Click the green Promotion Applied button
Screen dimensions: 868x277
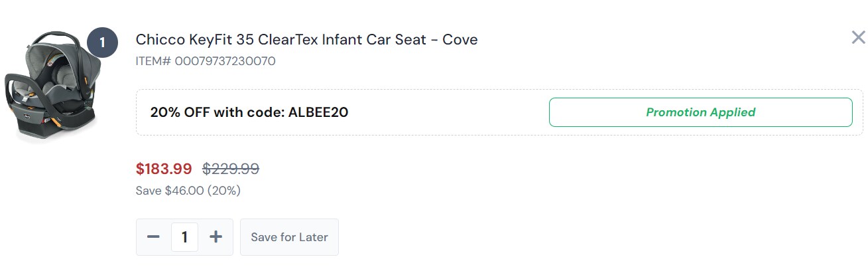coord(700,112)
